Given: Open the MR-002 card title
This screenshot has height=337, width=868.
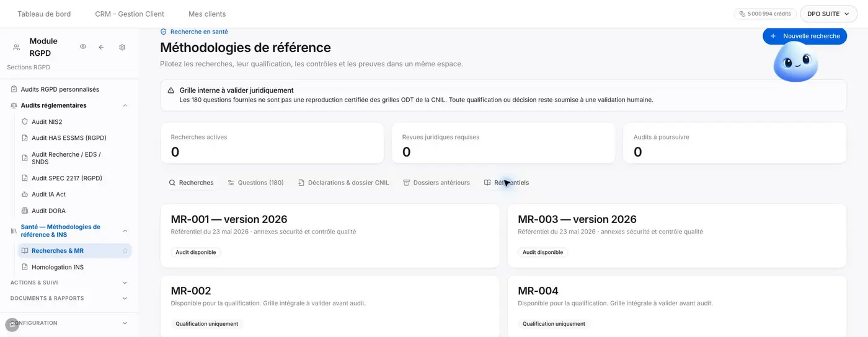Looking at the screenshot, I should pyautogui.click(x=191, y=291).
